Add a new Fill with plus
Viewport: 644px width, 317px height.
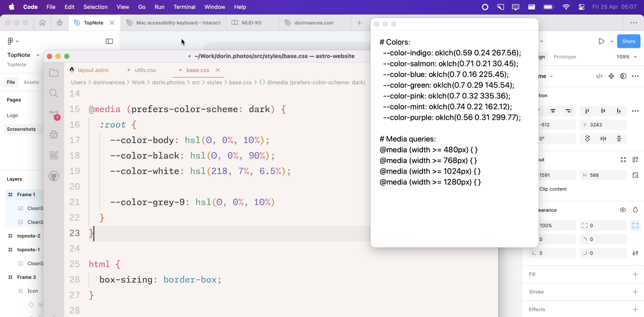(635, 274)
